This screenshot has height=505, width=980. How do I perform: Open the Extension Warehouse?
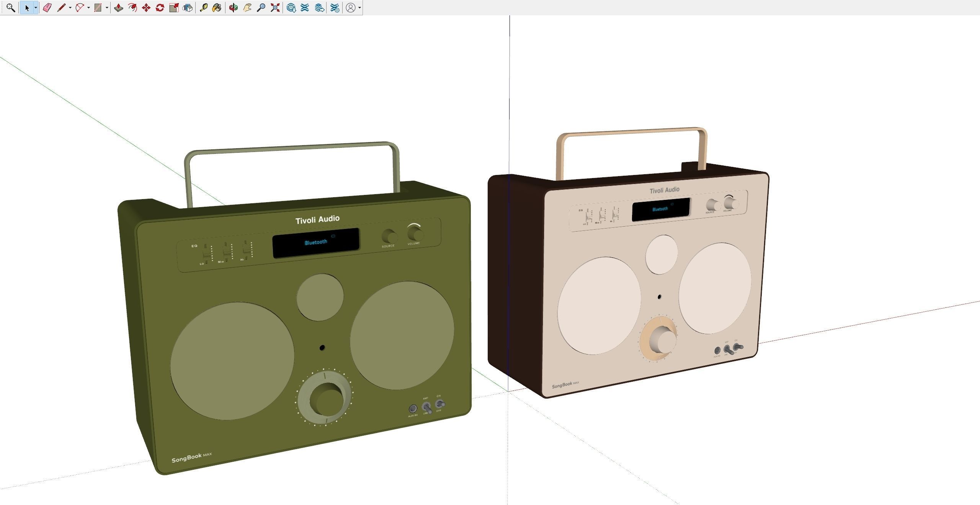[305, 7]
